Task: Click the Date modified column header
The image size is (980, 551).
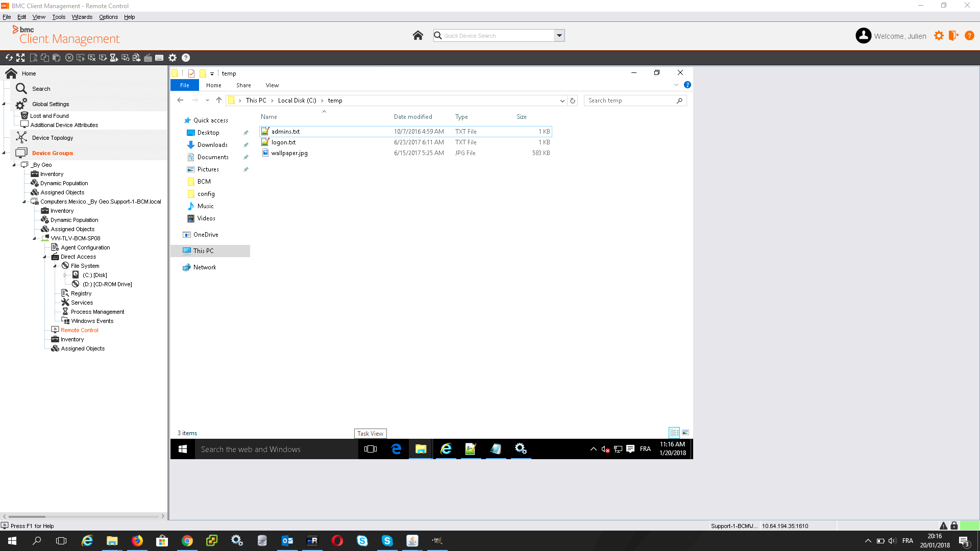Action: click(x=413, y=117)
